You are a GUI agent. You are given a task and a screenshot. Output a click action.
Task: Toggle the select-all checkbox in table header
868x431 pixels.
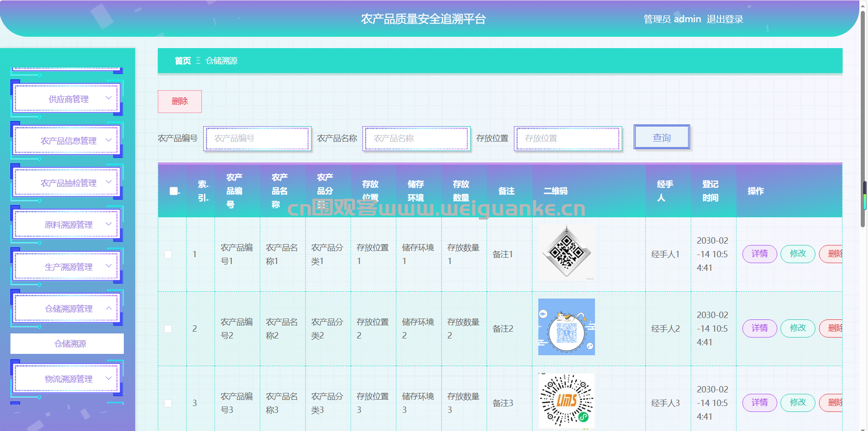coord(174,191)
